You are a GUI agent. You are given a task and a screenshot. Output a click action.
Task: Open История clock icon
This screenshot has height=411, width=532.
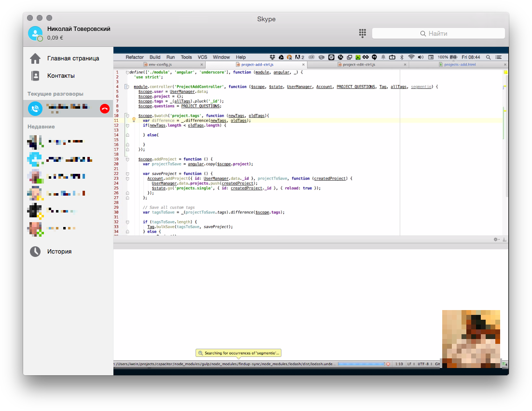click(35, 252)
